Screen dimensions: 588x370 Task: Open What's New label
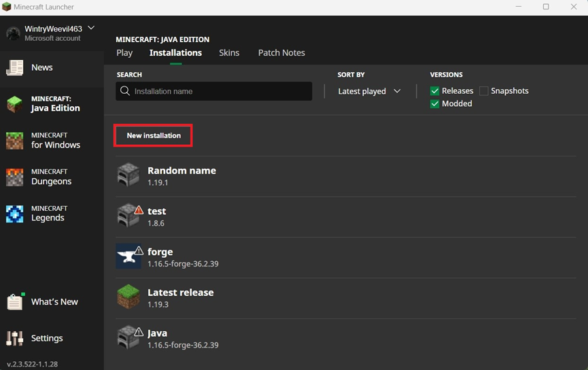point(54,302)
